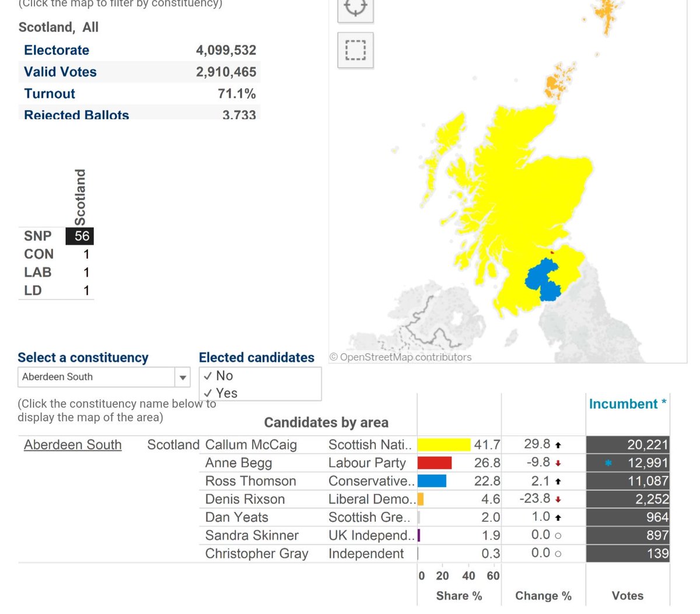The height and width of the screenshot is (614, 700).
Task: Click the Valid Votes row label
Action: click(x=60, y=72)
